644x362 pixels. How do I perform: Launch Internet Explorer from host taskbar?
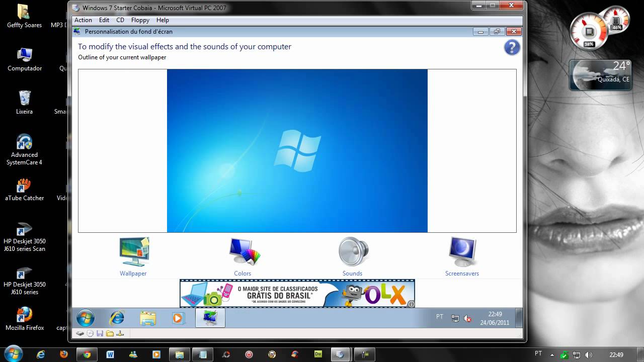pyautogui.click(x=40, y=354)
